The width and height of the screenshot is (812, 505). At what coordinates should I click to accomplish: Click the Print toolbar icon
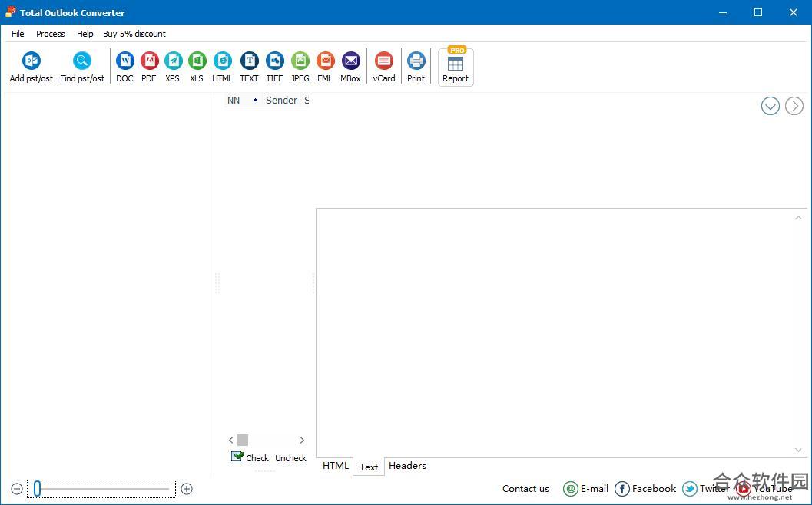coord(416,61)
